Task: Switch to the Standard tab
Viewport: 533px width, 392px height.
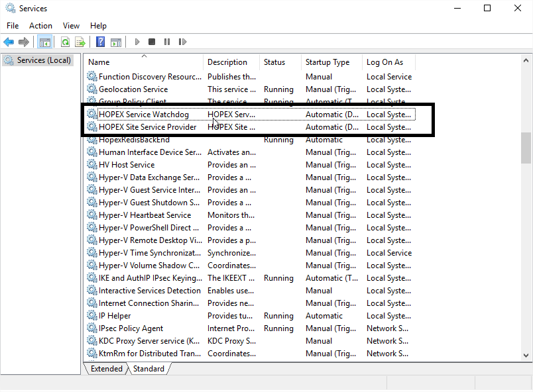Action: tap(148, 369)
